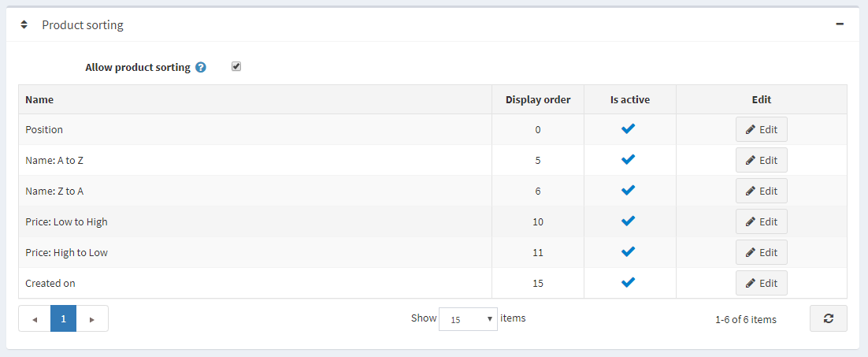Edit the Created on sort option

point(761,283)
